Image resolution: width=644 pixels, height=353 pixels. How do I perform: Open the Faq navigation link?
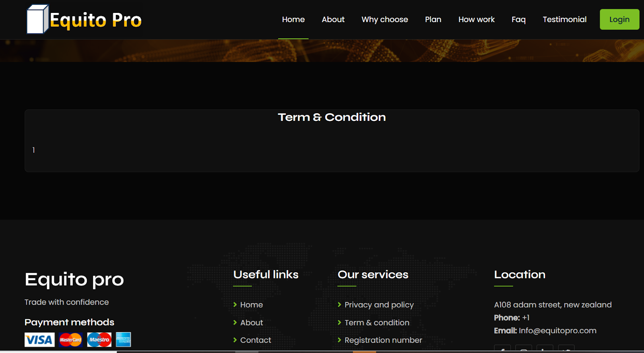518,19
